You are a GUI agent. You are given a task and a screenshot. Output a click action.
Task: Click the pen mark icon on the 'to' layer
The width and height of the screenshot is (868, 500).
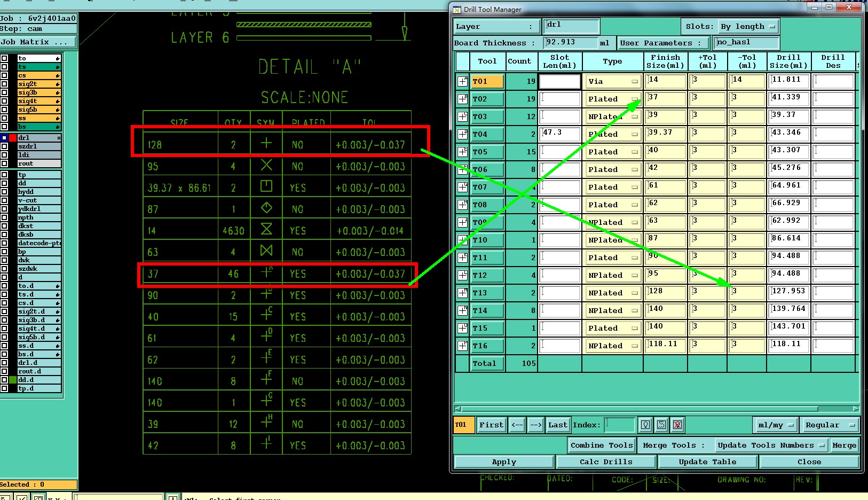(58, 59)
